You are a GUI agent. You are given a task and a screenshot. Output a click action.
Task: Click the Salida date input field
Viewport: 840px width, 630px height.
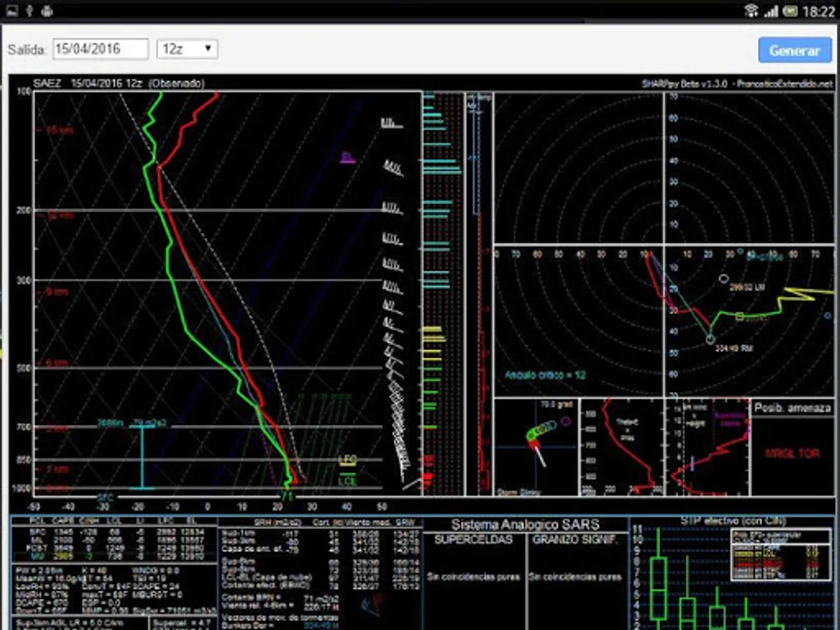click(101, 49)
